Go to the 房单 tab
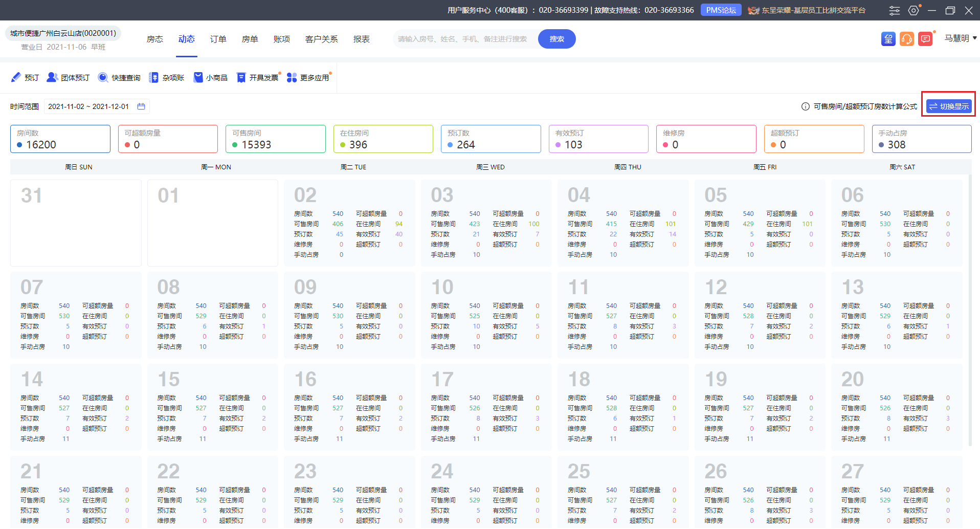 tap(250, 39)
